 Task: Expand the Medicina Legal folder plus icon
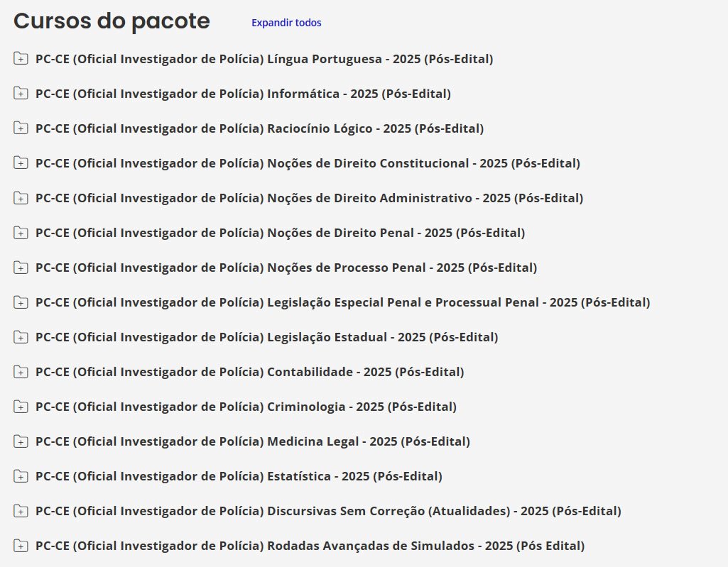click(21, 441)
